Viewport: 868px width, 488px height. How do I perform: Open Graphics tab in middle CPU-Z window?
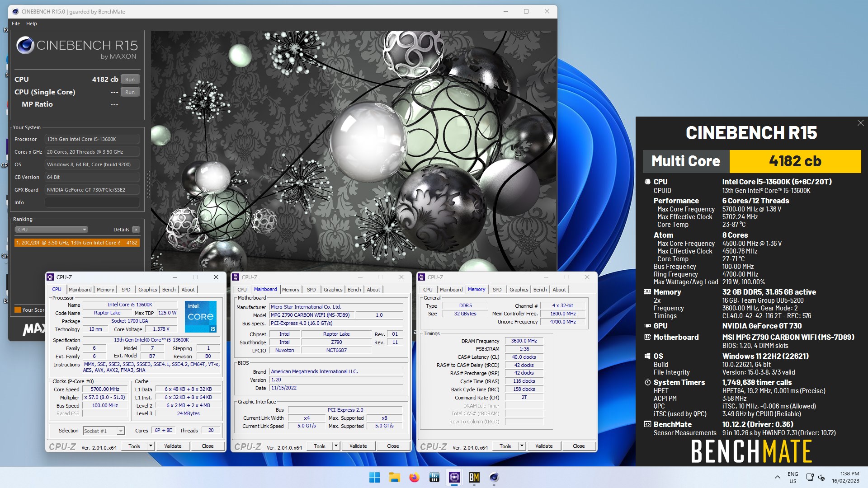(333, 290)
